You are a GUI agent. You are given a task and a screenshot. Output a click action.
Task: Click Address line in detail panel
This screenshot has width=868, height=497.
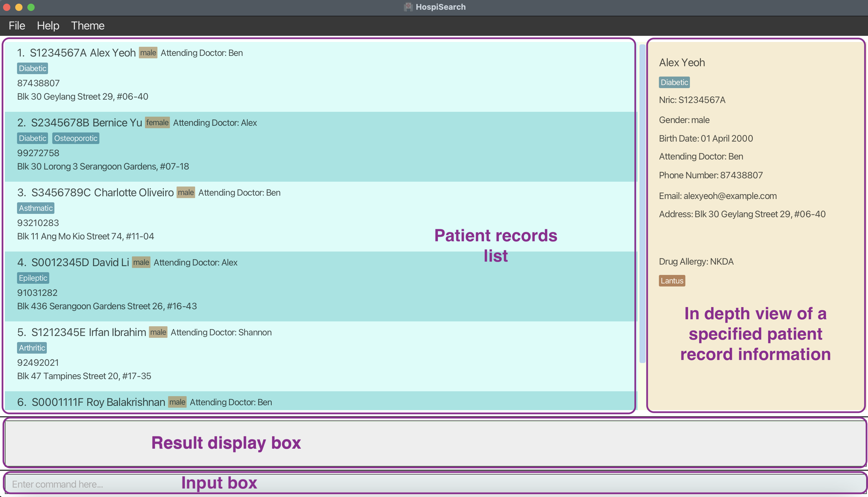tap(742, 214)
